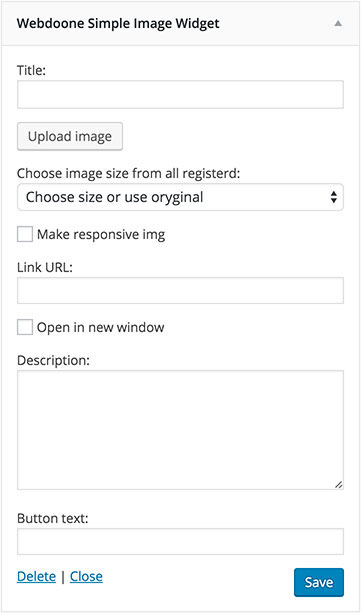This screenshot has width=361, height=613.
Task: Click the Close link
Action: (x=86, y=576)
